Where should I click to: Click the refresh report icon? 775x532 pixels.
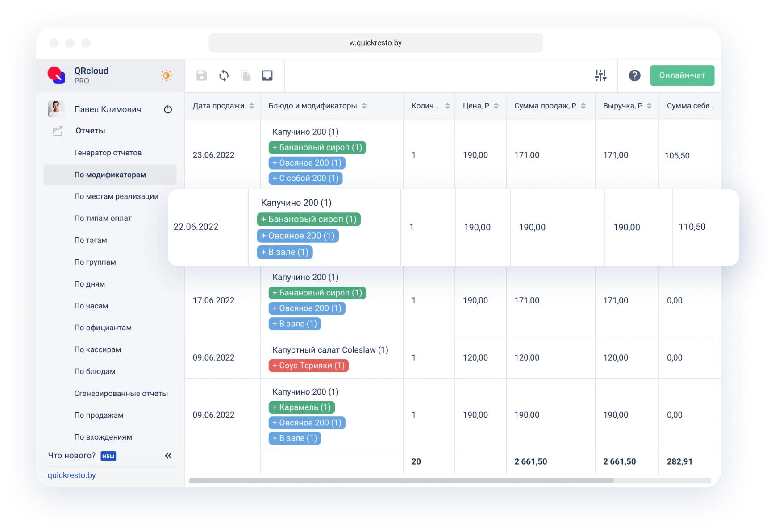[224, 75]
